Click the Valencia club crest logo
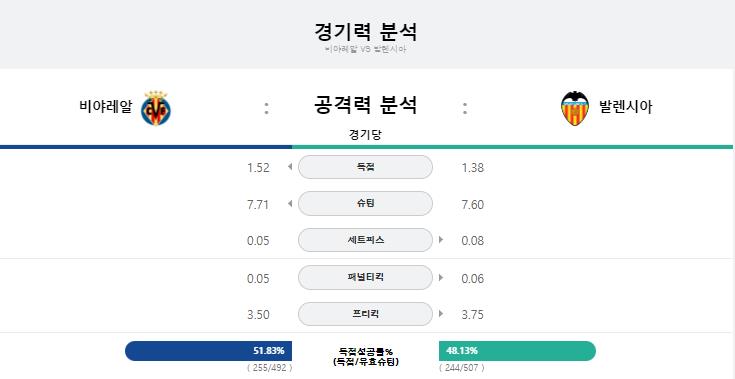The height and width of the screenshot is (379, 735). tap(575, 108)
